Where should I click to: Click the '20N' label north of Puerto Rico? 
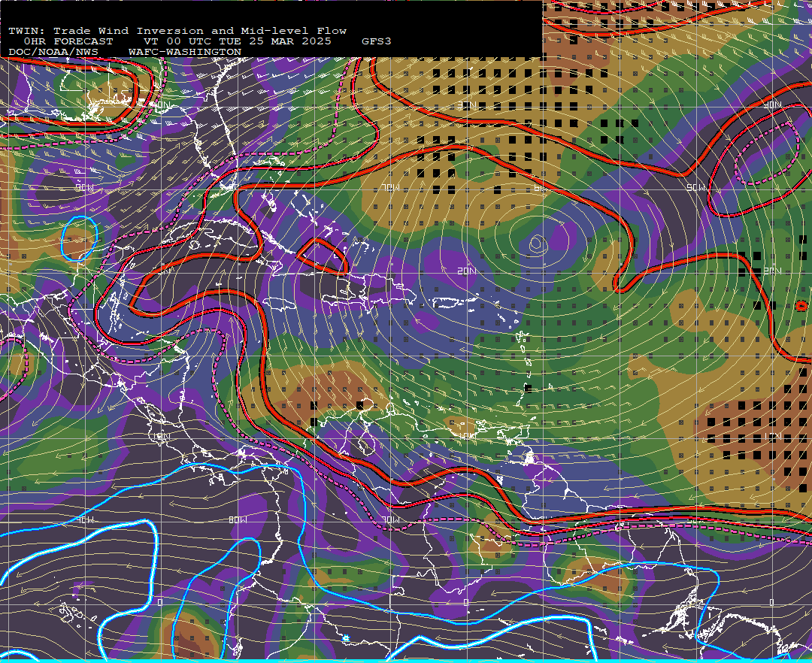[467, 271]
